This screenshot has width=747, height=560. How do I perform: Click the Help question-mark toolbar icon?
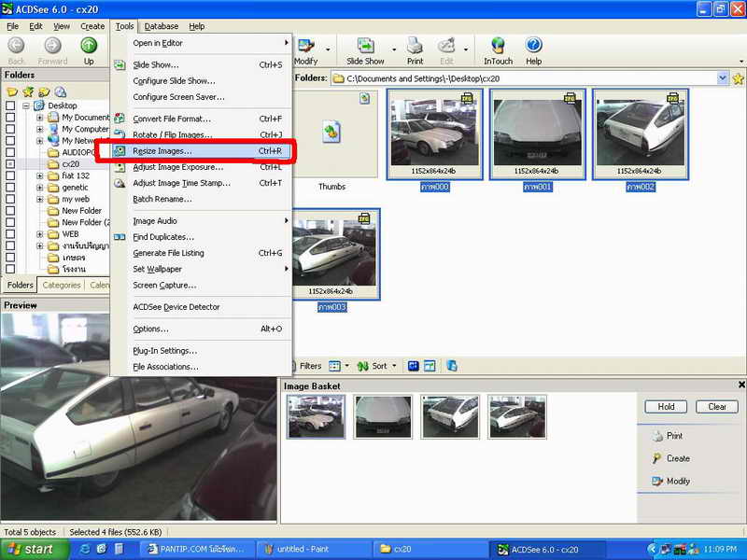tap(533, 45)
